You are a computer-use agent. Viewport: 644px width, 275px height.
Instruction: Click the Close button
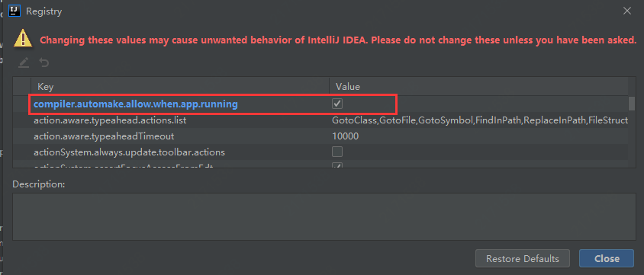click(x=607, y=258)
